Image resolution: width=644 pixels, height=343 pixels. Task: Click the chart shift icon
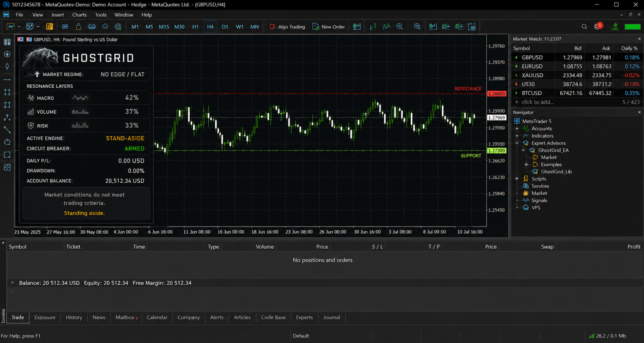[446, 27]
